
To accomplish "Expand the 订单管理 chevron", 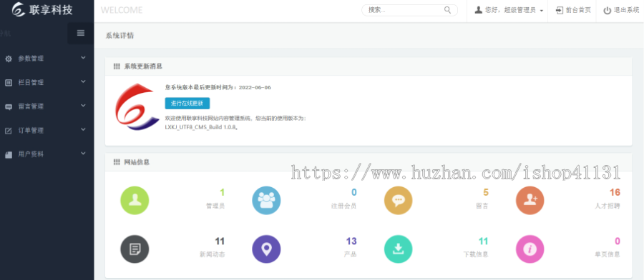I will (x=84, y=129).
